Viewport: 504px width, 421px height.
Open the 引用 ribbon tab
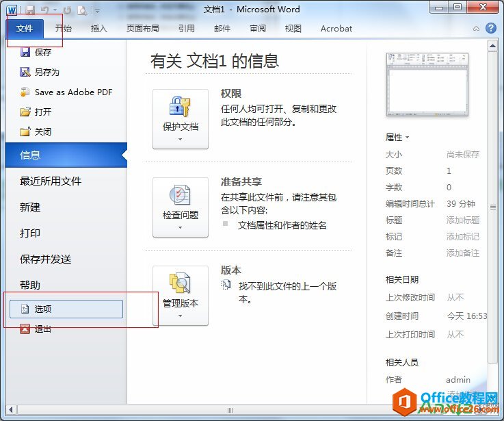coord(187,29)
